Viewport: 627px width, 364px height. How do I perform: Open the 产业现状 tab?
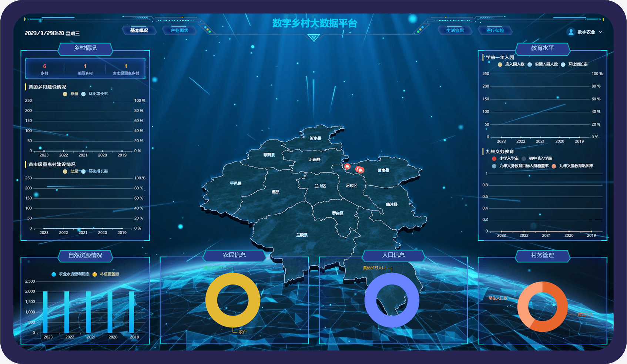[179, 30]
